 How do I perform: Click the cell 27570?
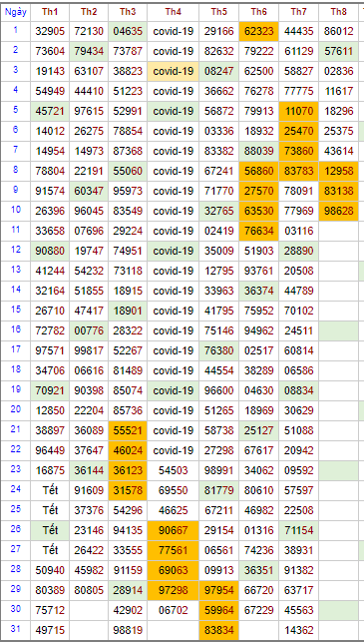point(258,190)
